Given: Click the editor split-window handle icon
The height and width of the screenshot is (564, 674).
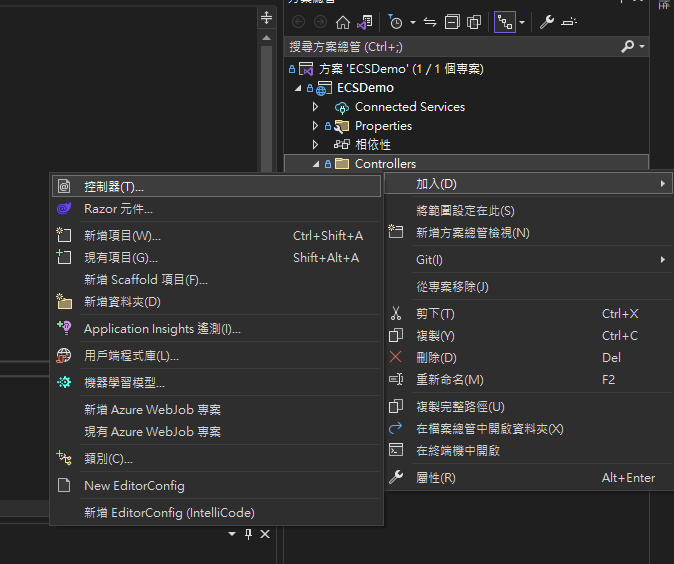Looking at the screenshot, I should pyautogui.click(x=267, y=18).
